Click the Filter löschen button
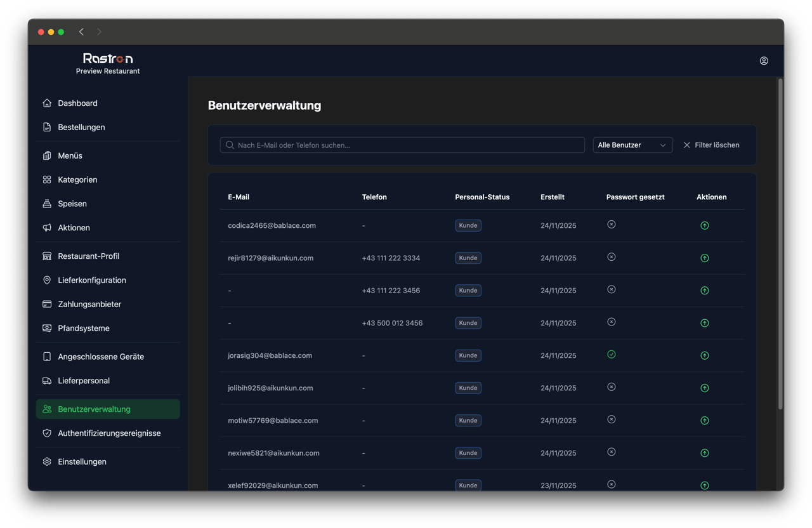Image resolution: width=812 pixels, height=528 pixels. (711, 145)
